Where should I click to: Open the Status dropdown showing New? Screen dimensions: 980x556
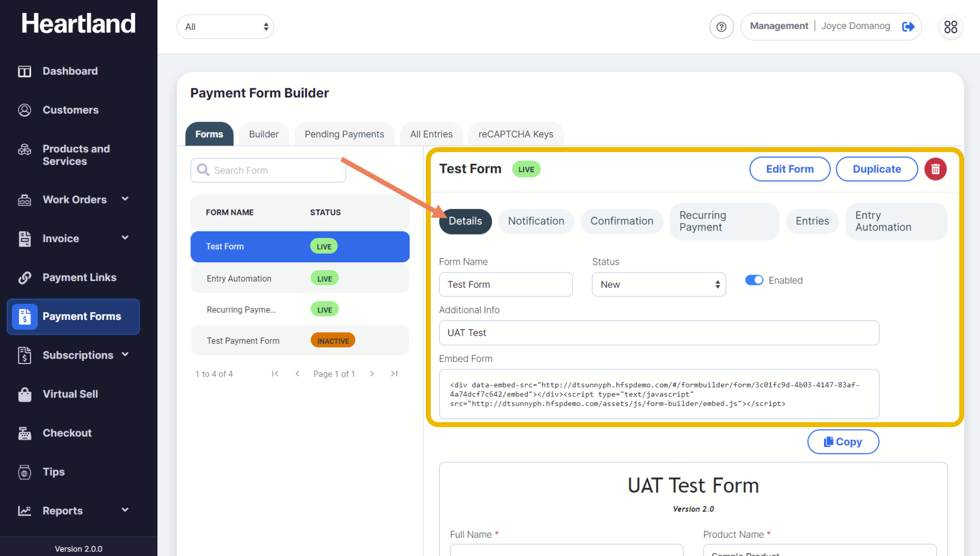pyautogui.click(x=659, y=284)
